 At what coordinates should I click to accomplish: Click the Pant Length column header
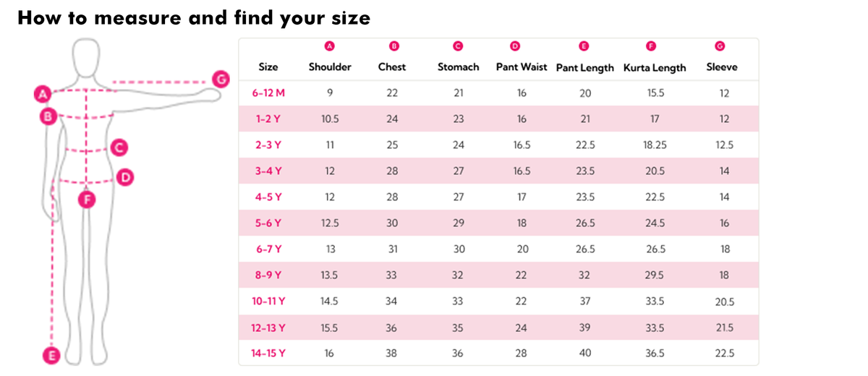coord(584,68)
